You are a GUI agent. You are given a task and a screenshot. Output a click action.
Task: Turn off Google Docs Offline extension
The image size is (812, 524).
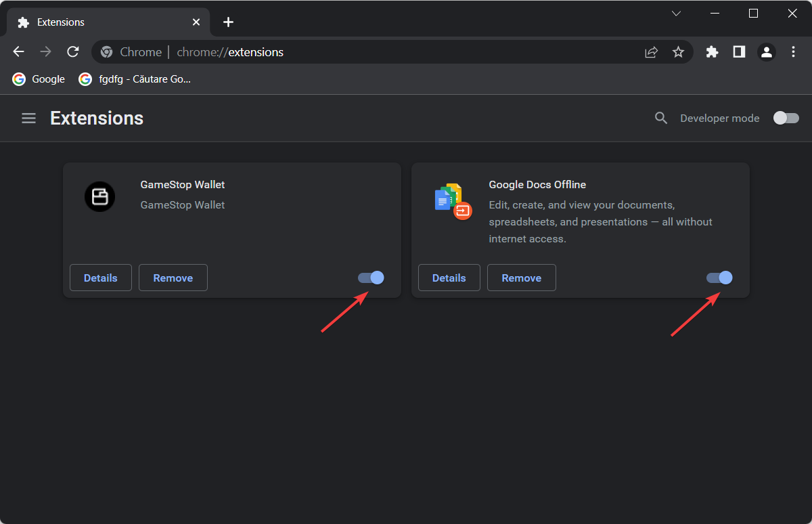(x=719, y=278)
